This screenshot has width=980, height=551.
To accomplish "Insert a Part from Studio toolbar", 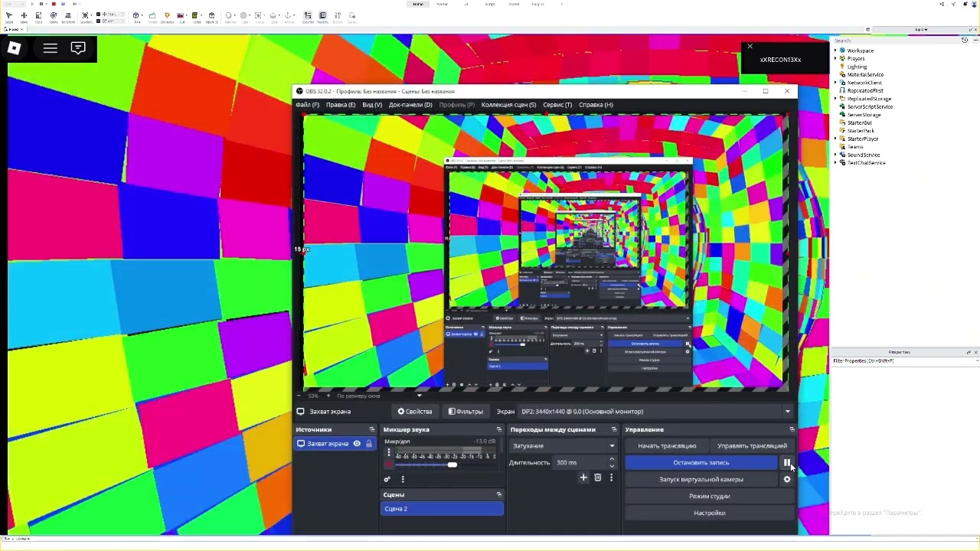I will click(136, 16).
